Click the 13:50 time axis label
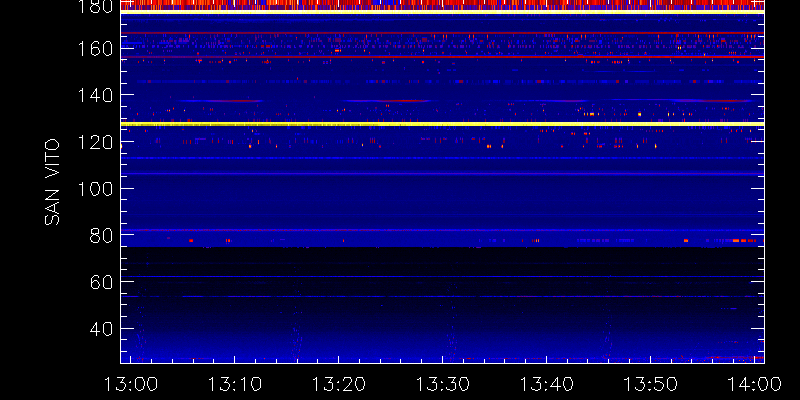The height and width of the screenshot is (400, 800). [x=651, y=384]
